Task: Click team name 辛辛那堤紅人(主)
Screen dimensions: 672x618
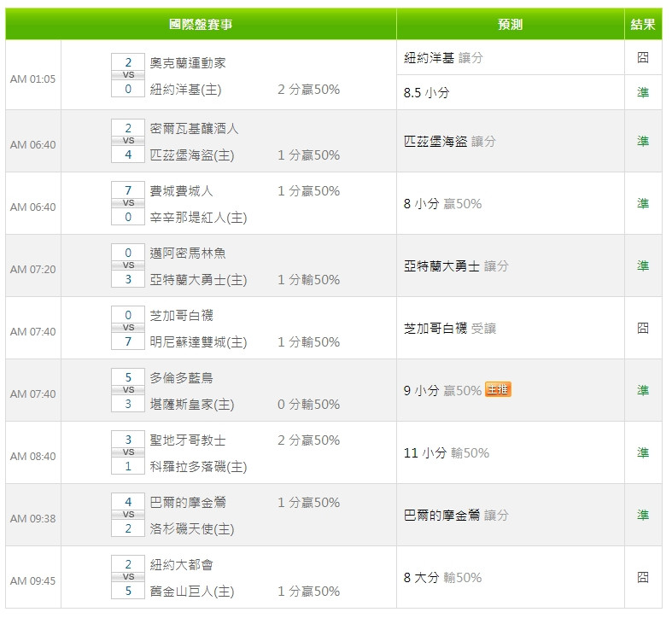Action: point(198,218)
